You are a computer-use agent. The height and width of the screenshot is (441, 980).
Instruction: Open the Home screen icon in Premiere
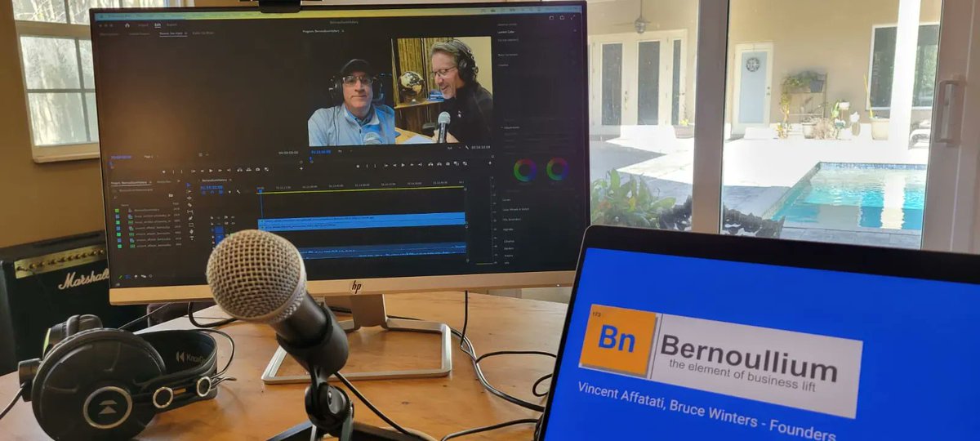pyautogui.click(x=127, y=25)
